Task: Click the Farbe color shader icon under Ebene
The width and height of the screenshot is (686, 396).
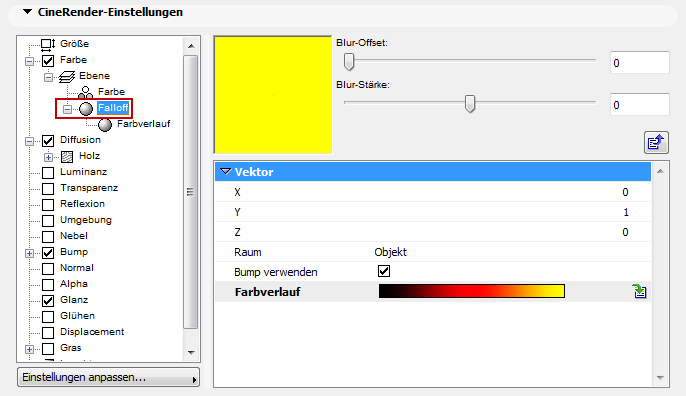Action: tap(85, 92)
